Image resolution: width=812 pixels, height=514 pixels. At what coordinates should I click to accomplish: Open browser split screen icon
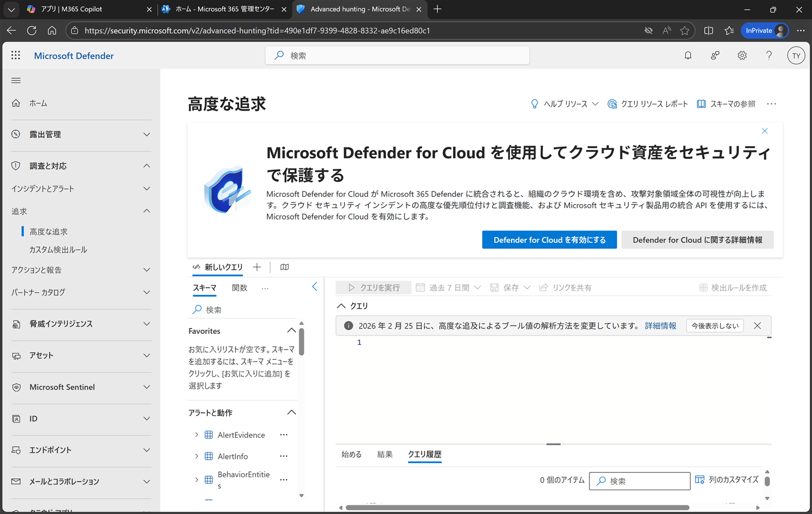(x=709, y=30)
